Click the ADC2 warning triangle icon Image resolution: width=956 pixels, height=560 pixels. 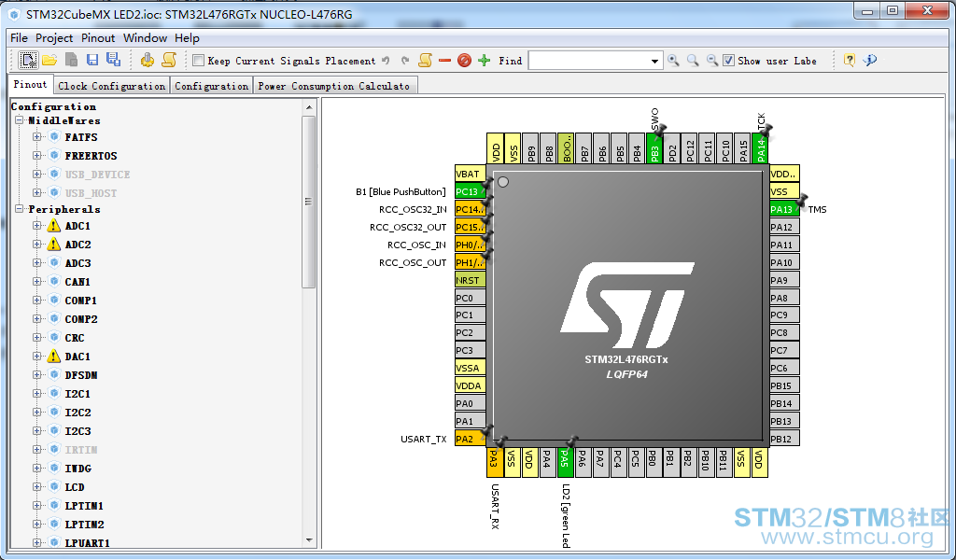[54, 245]
